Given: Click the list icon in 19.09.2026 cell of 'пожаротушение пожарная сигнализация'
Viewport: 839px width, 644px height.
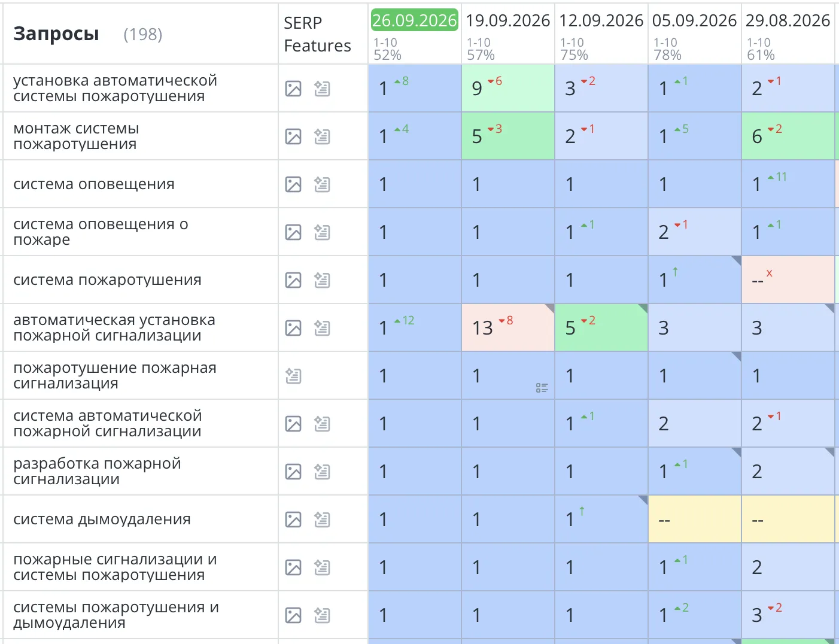Looking at the screenshot, I should point(542,388).
